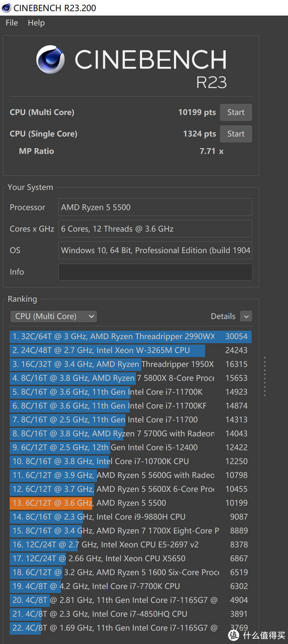Click the Processor field AMD Ryzen 5 5500
Image resolution: width=288 pixels, height=644 pixels.
pyautogui.click(x=155, y=207)
